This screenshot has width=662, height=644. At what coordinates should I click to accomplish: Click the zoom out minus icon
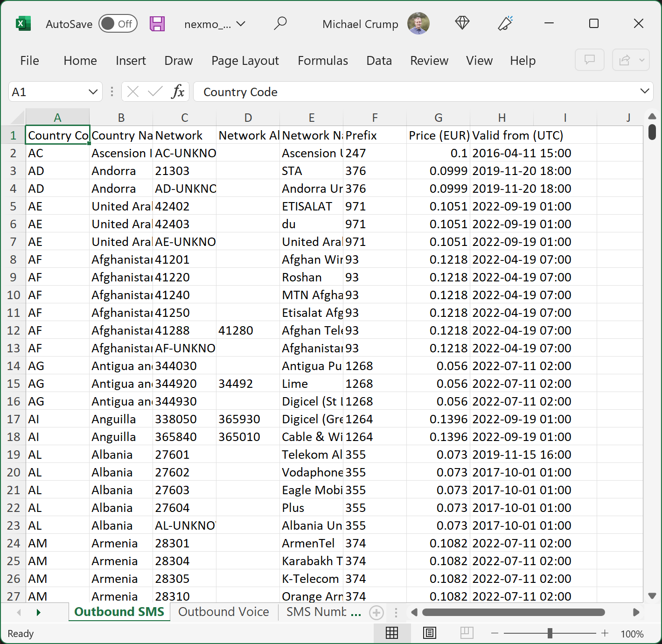495,633
